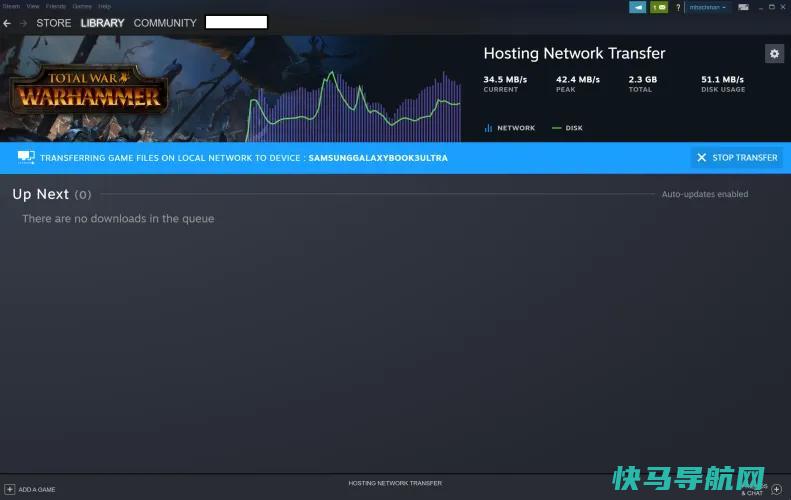The width and height of the screenshot is (791, 500).
Task: Open the question mark help icon
Action: 678,7
